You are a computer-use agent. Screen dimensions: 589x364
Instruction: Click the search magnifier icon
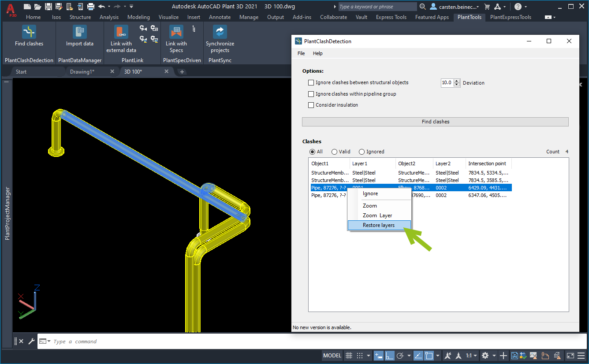pyautogui.click(x=423, y=7)
